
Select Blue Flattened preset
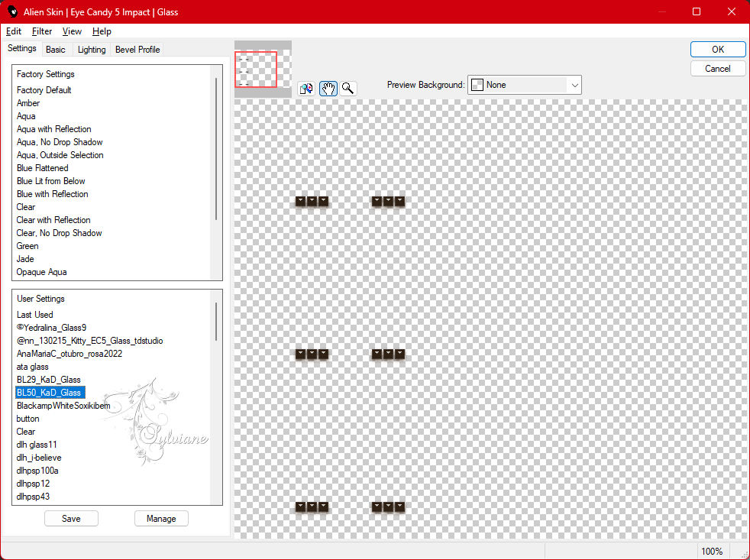[43, 168]
